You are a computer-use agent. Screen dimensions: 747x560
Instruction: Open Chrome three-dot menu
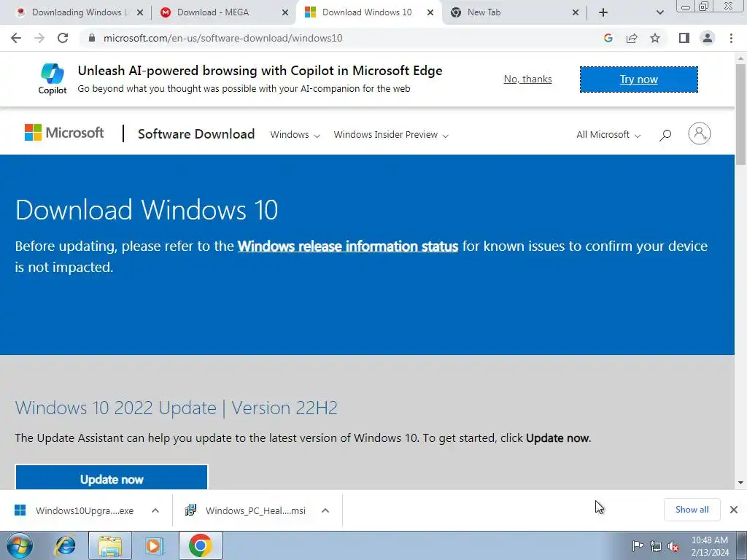tap(731, 38)
